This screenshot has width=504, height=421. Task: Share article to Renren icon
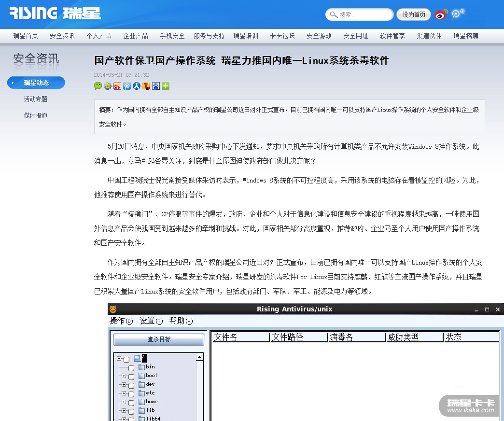(x=137, y=86)
